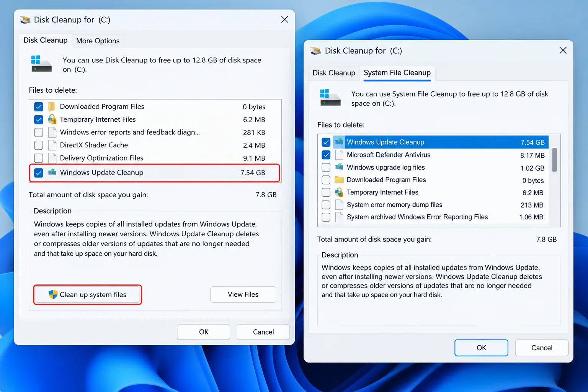Click the View Files button
The image size is (588, 392).
click(x=243, y=294)
